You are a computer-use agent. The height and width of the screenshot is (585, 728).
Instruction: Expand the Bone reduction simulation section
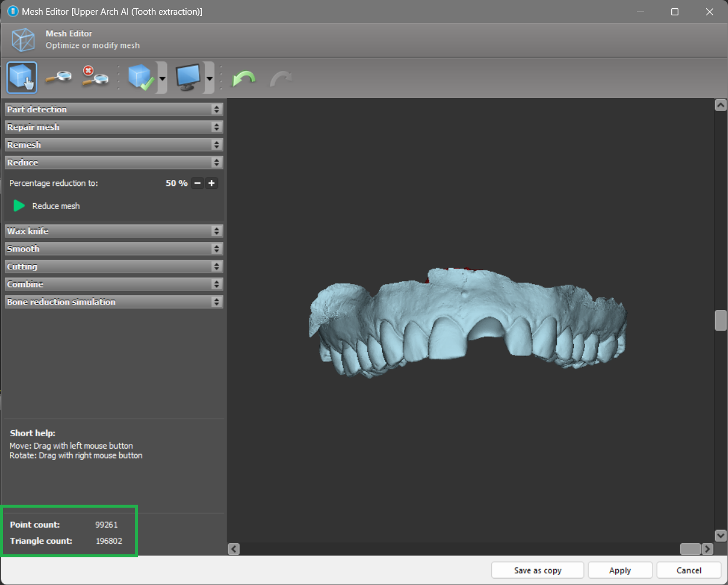tap(113, 302)
